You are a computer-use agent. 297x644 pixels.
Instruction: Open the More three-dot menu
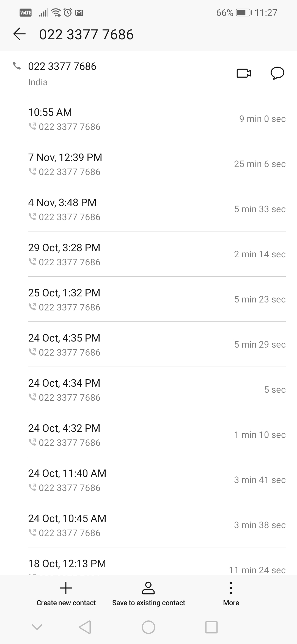(231, 588)
